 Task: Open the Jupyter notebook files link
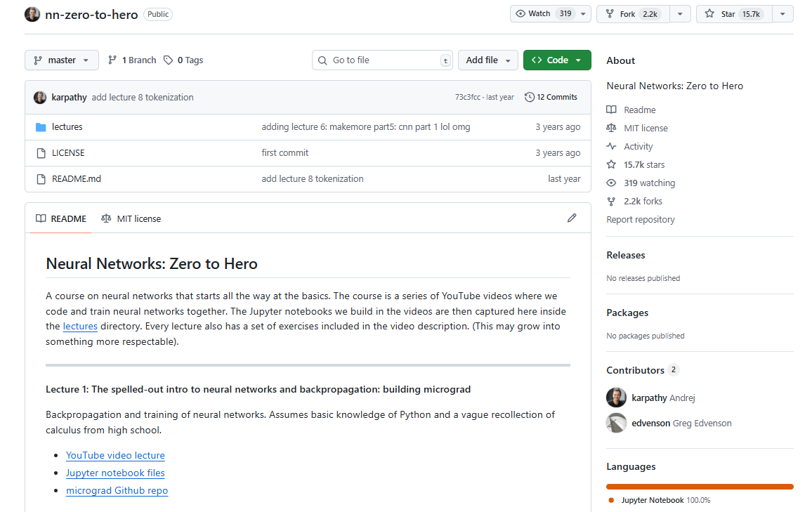click(x=115, y=473)
